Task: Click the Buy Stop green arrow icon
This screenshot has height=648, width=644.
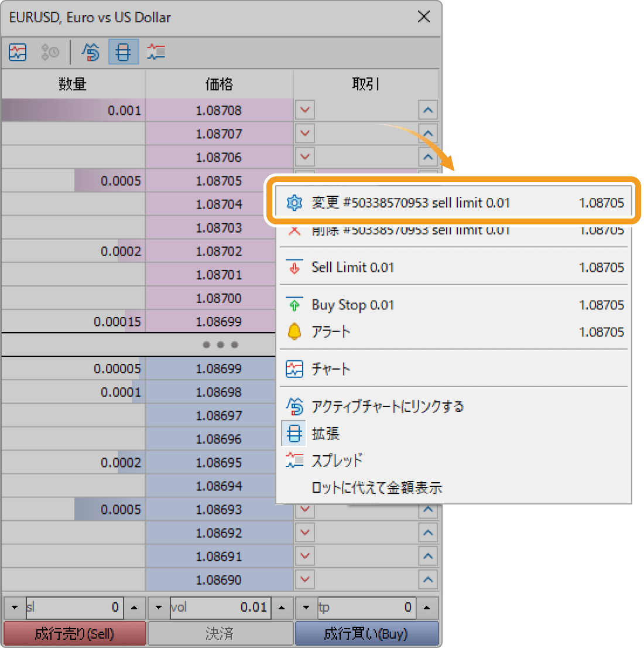Action: 294,305
